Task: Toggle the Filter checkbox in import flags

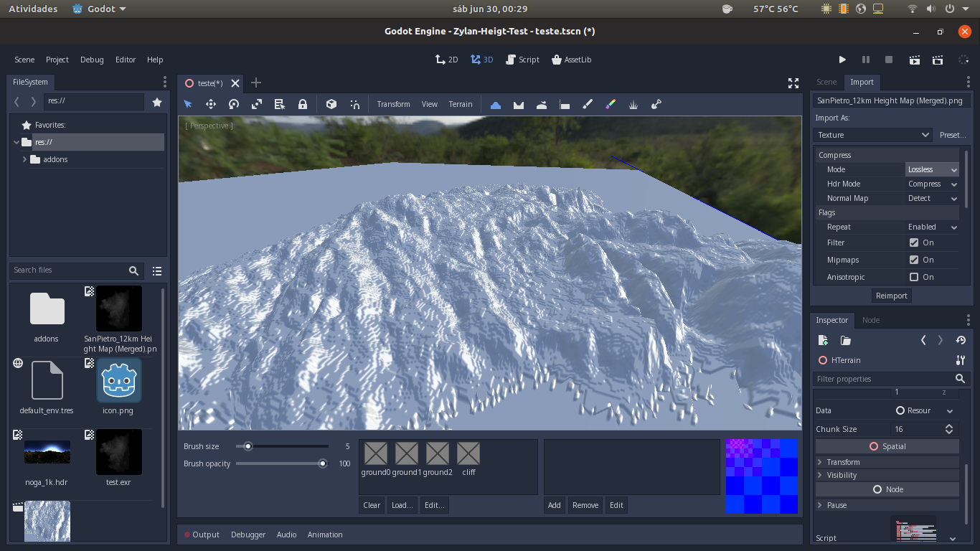Action: pyautogui.click(x=914, y=242)
